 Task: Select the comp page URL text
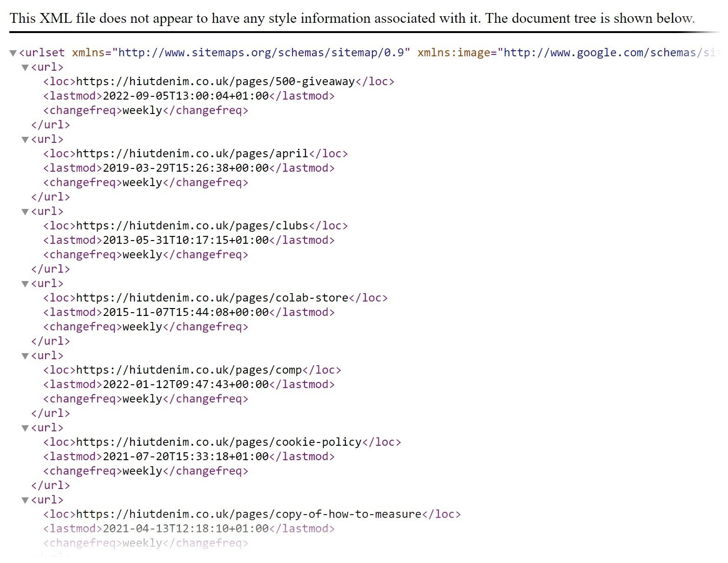click(189, 370)
